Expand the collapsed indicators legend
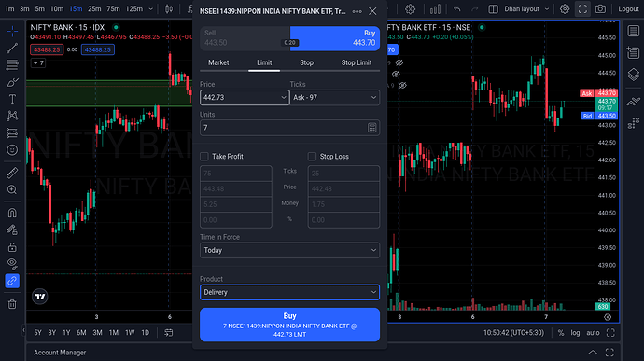Viewport: 644px width, 361px height. pyautogui.click(x=38, y=62)
